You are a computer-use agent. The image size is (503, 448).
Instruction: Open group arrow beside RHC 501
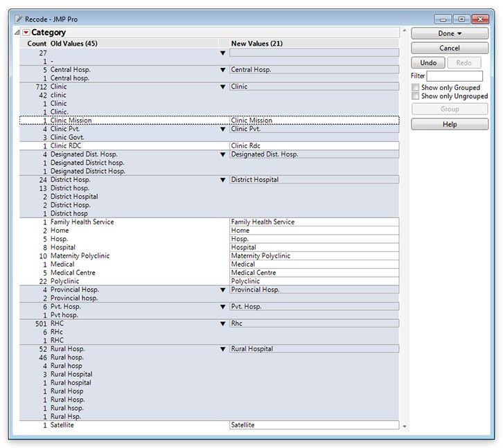[222, 323]
